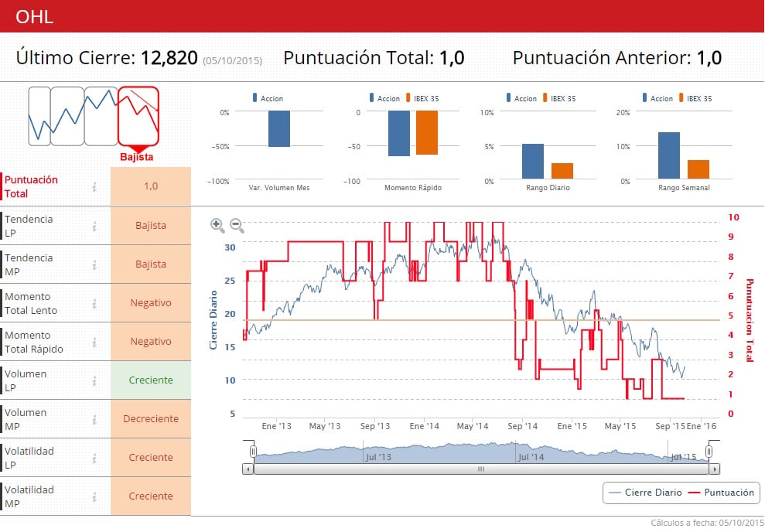The height and width of the screenshot is (532, 765).
Task: Click Creciente value for Volumen LP
Action: 151,380
